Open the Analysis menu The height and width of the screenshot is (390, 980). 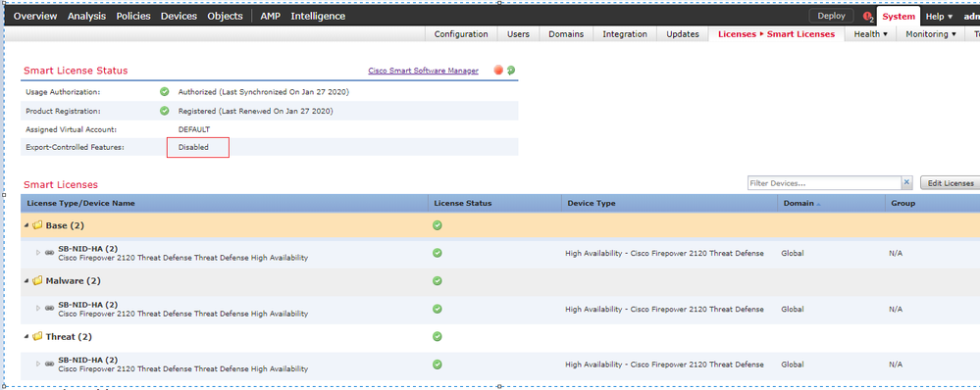click(x=86, y=17)
